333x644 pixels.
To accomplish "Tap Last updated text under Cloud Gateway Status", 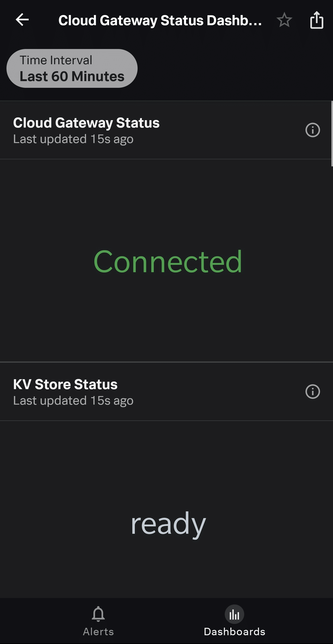I will click(73, 139).
